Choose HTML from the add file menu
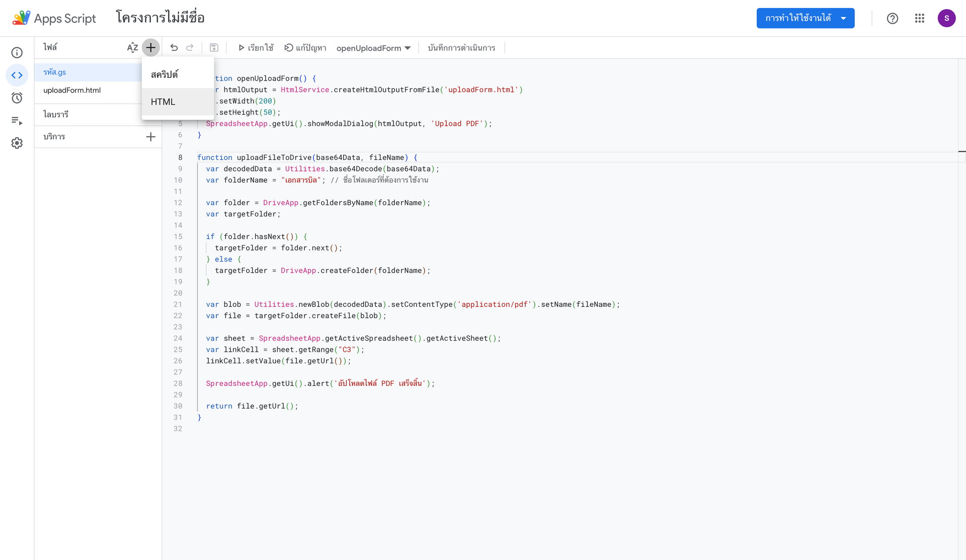Image resolution: width=966 pixels, height=560 pixels. [178, 102]
